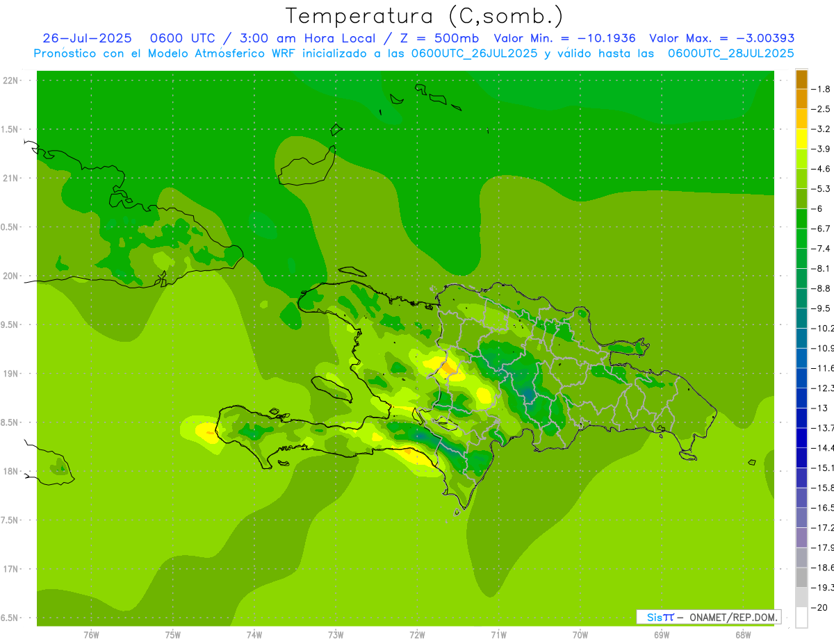Click the '21N' latitude label

[11, 178]
